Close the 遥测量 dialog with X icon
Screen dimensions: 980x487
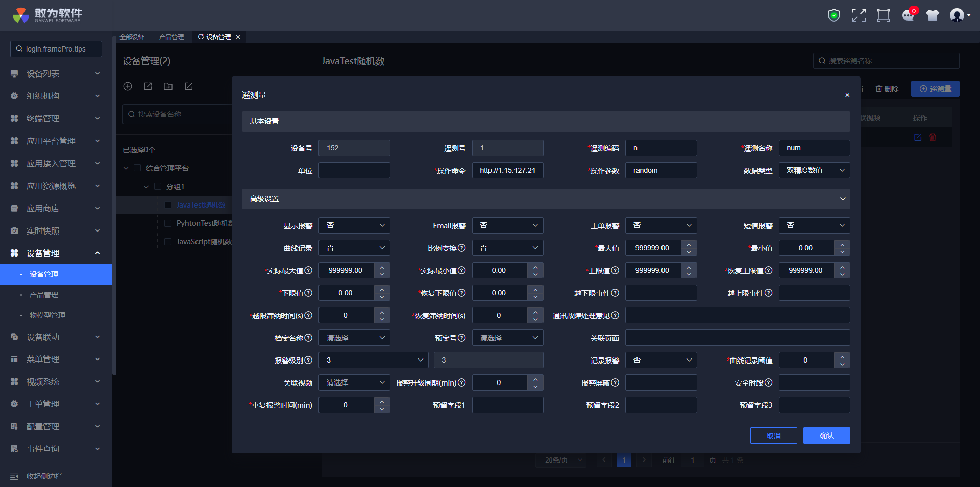click(x=847, y=95)
